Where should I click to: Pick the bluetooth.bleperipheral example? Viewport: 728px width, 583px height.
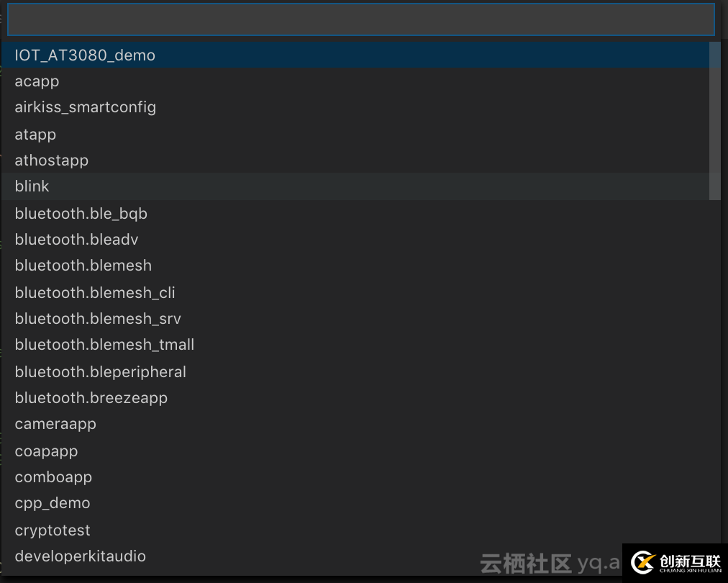(x=100, y=371)
